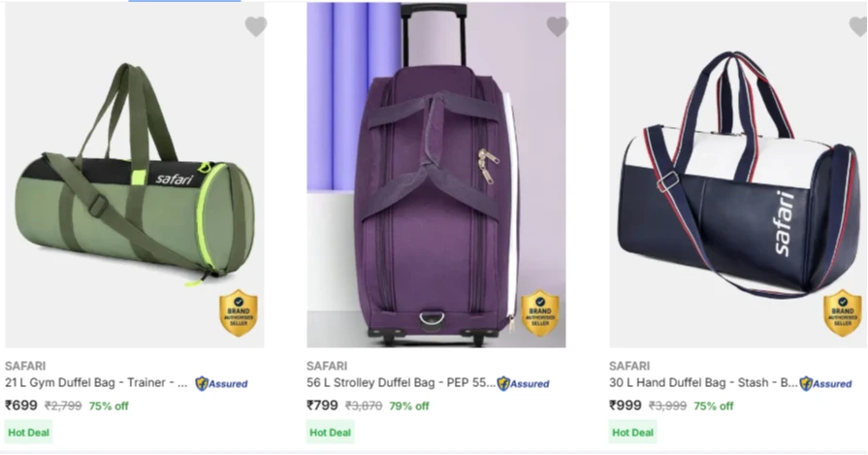
Task: Click Hot Deal tag under ₹699 bag
Action: 29,433
